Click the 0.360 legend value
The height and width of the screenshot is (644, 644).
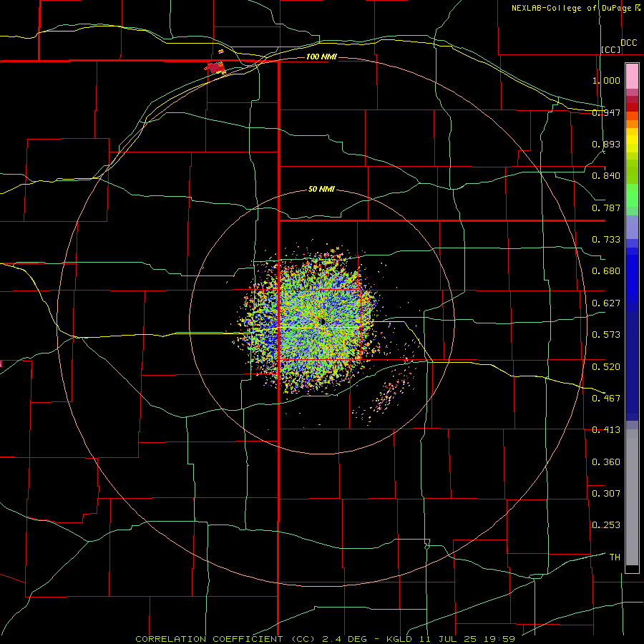point(606,462)
